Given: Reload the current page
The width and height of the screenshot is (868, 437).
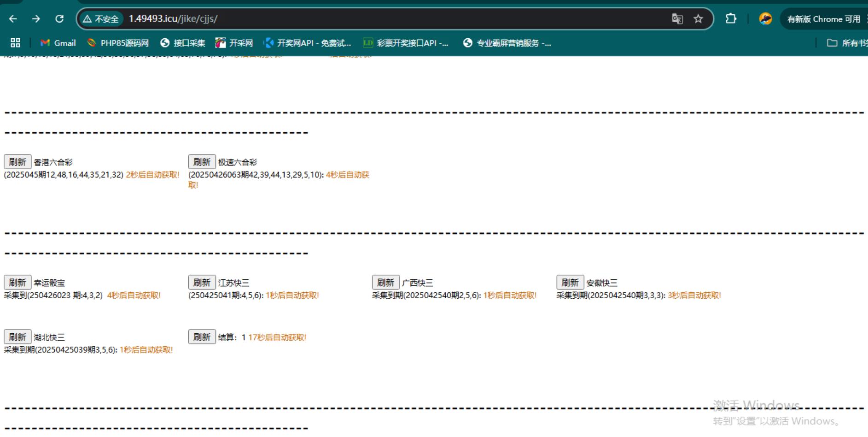Looking at the screenshot, I should [x=59, y=19].
